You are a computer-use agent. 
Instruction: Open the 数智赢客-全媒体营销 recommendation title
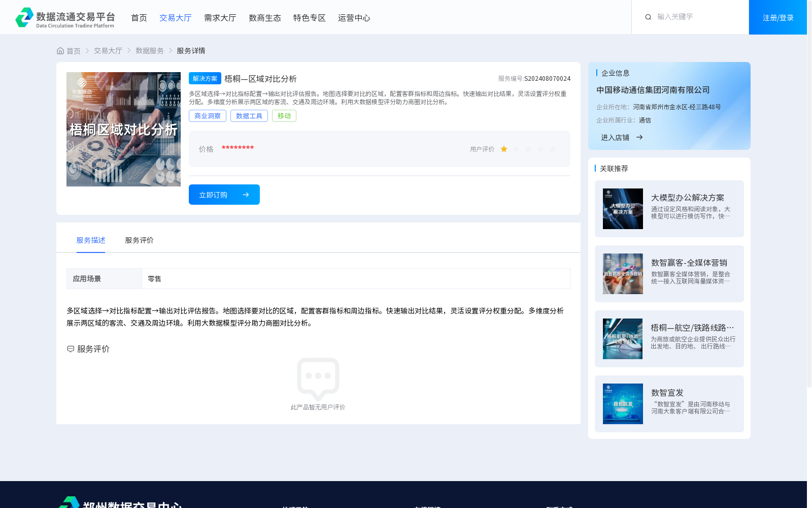pyautogui.click(x=689, y=263)
